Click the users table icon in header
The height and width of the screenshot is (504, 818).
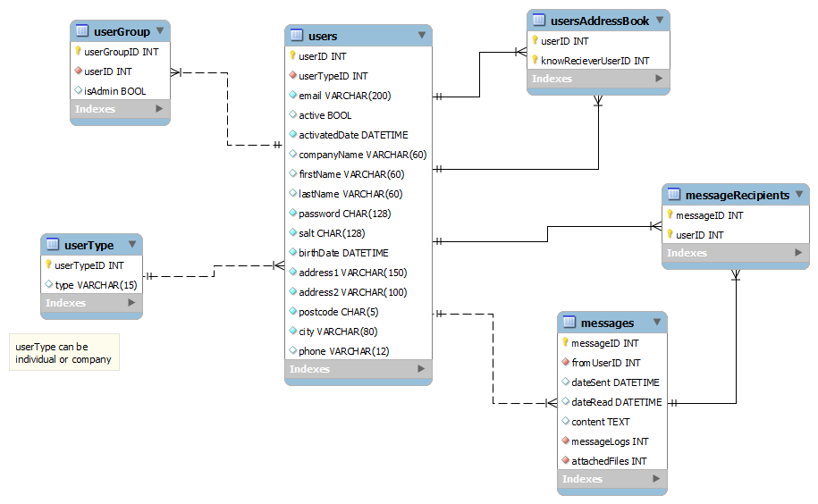[x=298, y=37]
